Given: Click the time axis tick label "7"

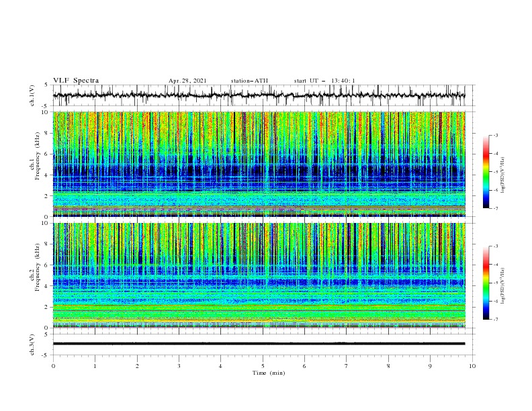Looking at the screenshot, I should click(347, 366).
